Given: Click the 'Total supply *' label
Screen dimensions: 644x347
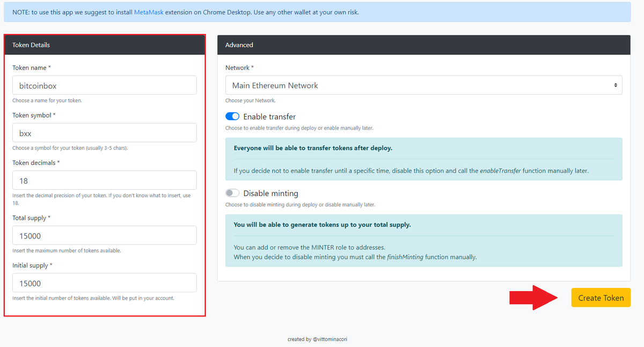Looking at the screenshot, I should coord(32,218).
